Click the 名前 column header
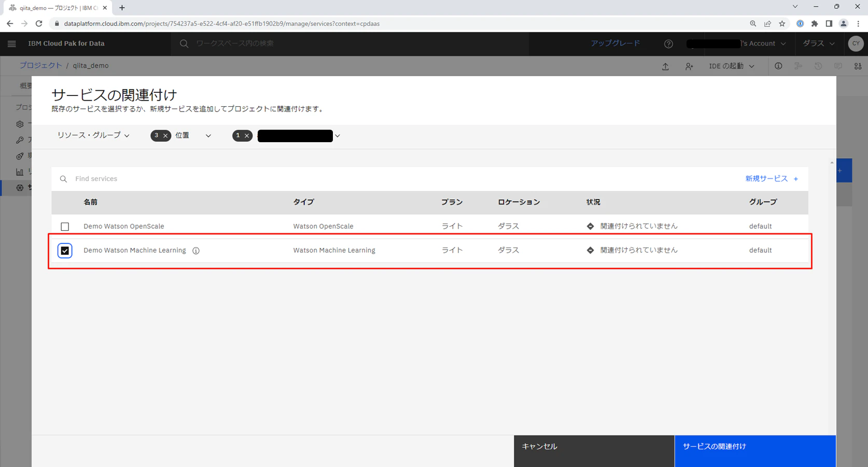This screenshot has width=868, height=467. click(x=91, y=202)
